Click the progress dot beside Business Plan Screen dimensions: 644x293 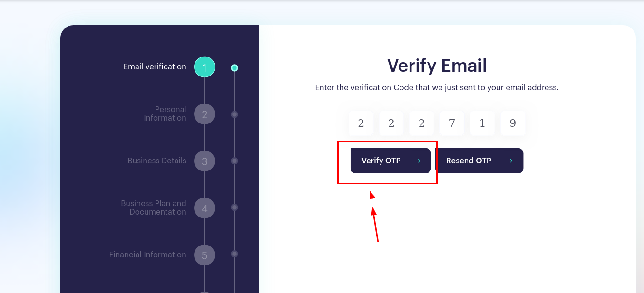[234, 208]
